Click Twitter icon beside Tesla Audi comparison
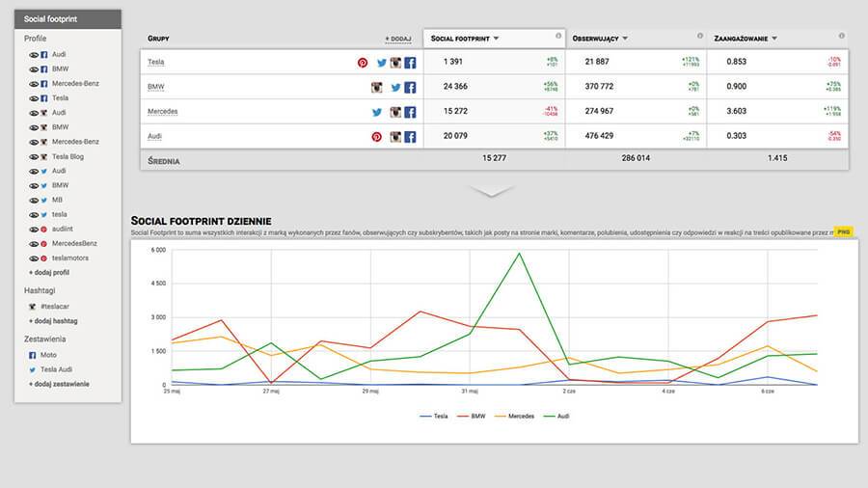Screen dimensions: 868x488 32,369
